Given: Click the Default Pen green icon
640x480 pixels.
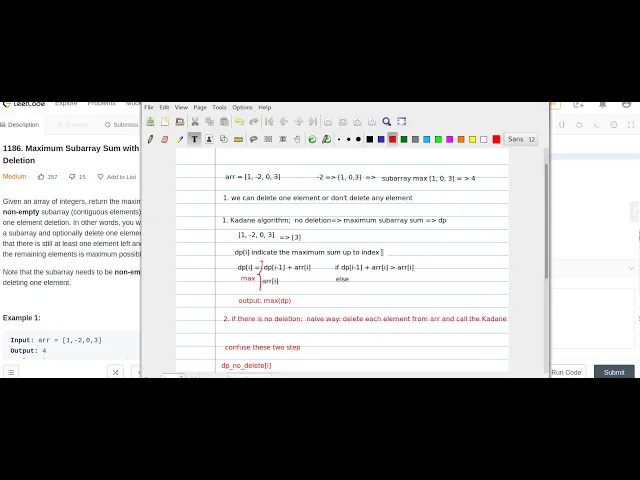Looking at the screenshot, I should pos(312,139).
